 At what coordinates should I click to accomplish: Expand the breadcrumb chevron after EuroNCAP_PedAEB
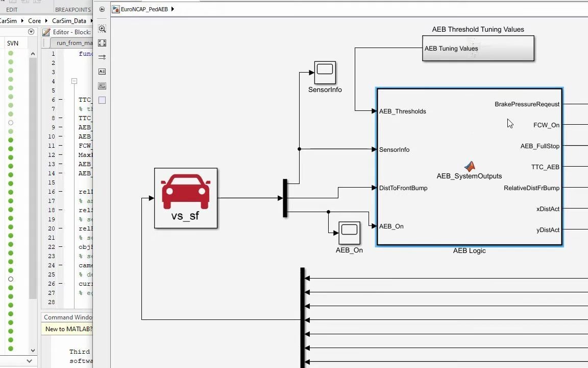click(x=173, y=9)
